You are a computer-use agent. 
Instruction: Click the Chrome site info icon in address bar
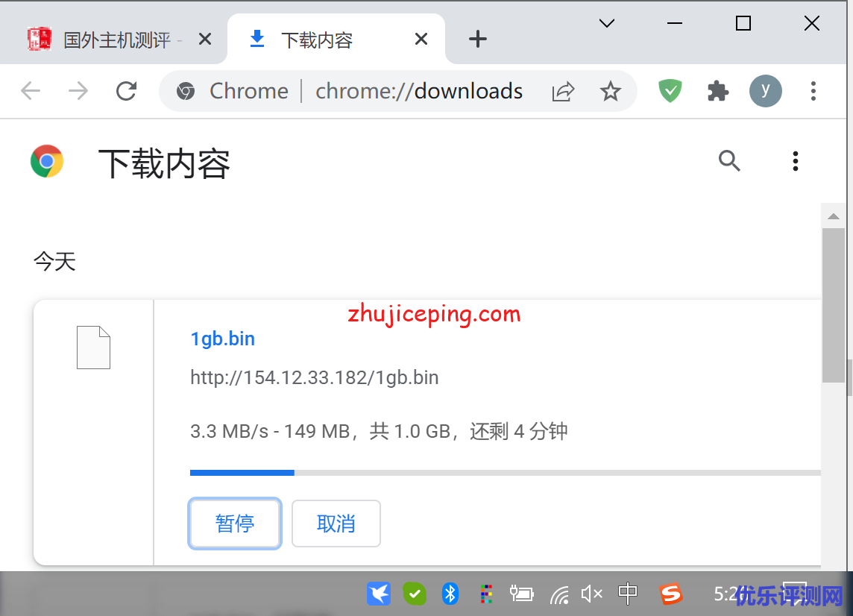pyautogui.click(x=186, y=92)
